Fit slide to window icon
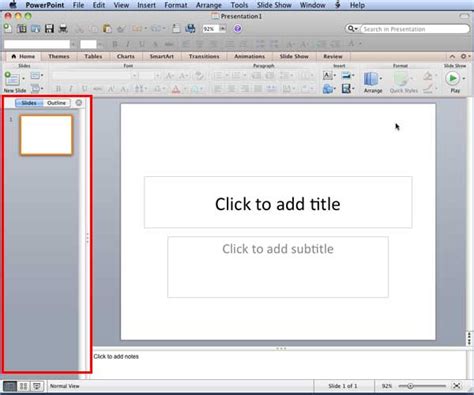The height and width of the screenshot is (395, 474). (457, 386)
